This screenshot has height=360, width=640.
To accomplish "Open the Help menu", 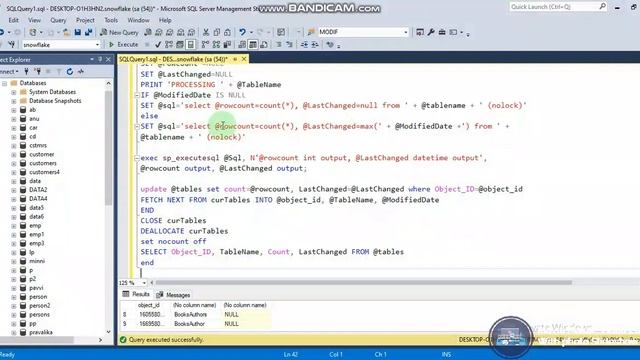I will pos(165,20).
